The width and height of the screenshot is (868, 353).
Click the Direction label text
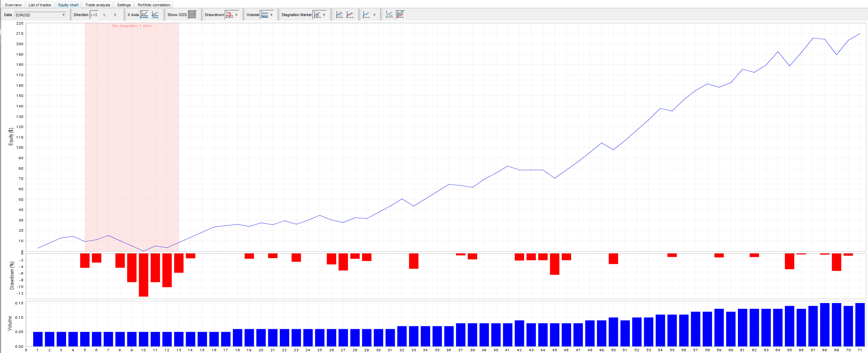click(81, 15)
